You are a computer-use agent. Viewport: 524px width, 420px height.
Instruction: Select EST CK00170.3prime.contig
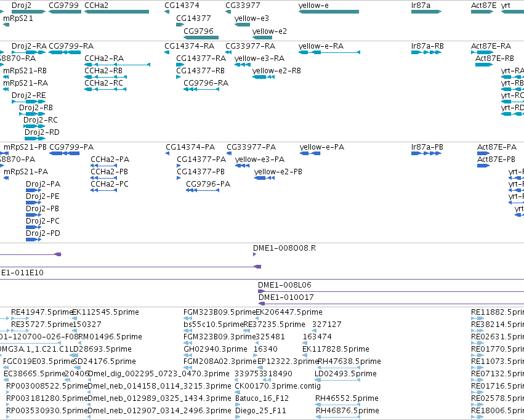tap(237, 392)
